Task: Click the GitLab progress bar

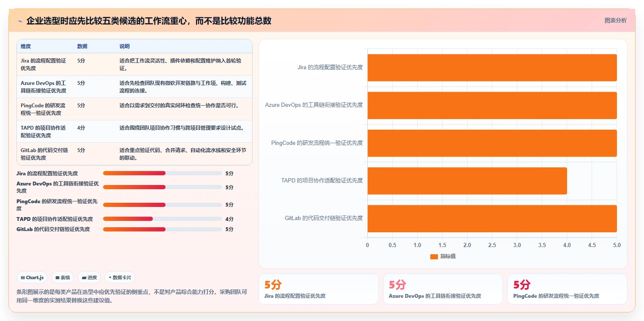Action: click(x=163, y=229)
